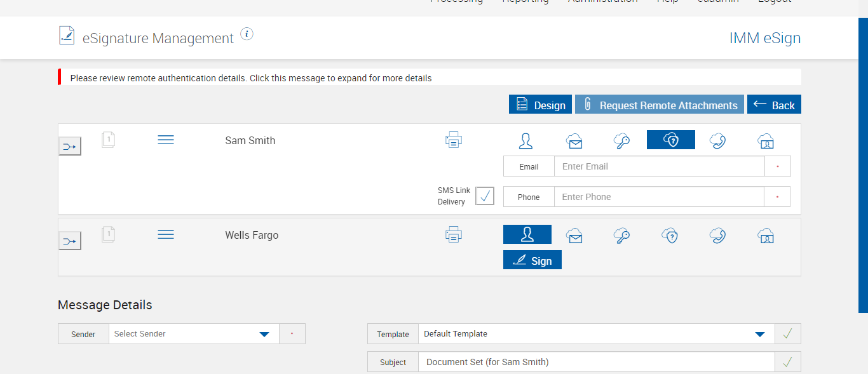Click the Enter Email input field

(659, 166)
